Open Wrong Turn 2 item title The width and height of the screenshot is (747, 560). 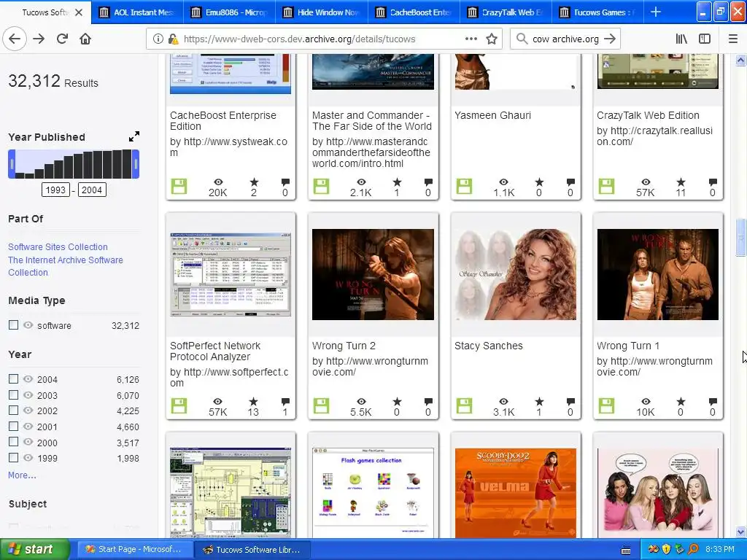click(x=344, y=346)
